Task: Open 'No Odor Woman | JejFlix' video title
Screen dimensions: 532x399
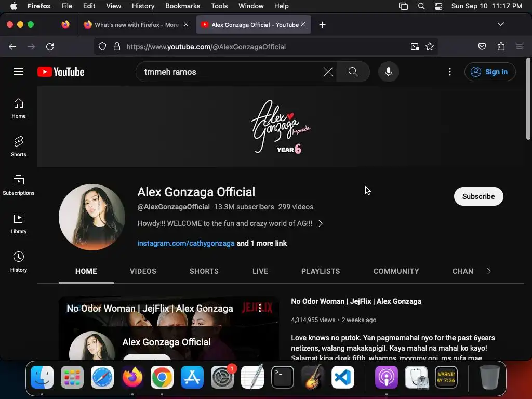Action: click(356, 301)
